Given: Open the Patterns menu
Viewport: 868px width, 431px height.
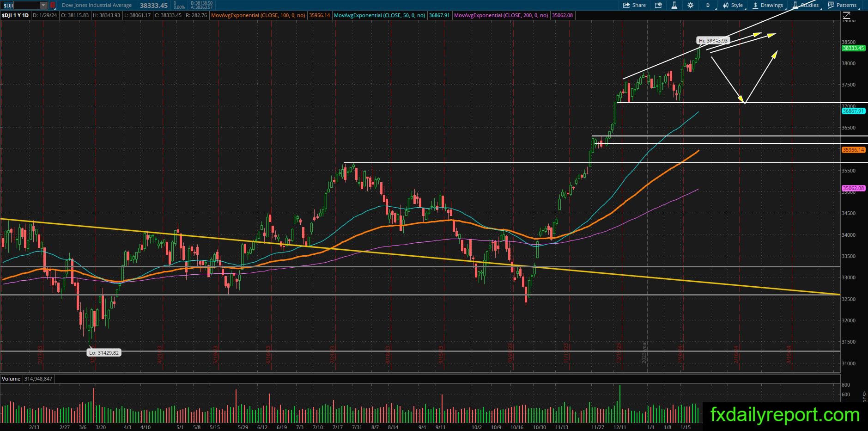Looking at the screenshot, I should click(842, 5).
